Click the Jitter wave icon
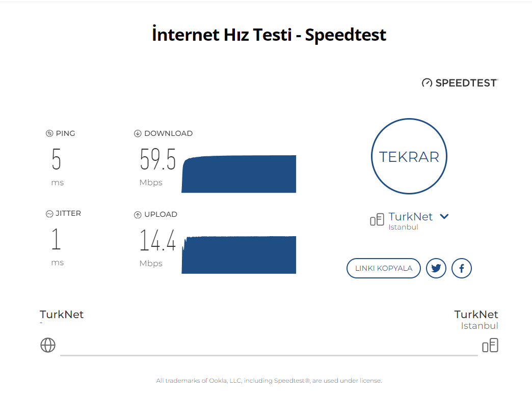 coord(49,214)
